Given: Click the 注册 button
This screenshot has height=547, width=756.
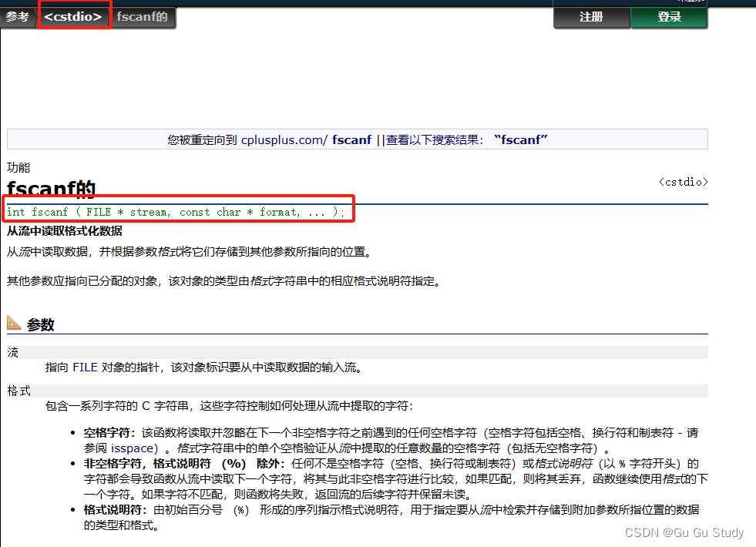Looking at the screenshot, I should tap(591, 18).
